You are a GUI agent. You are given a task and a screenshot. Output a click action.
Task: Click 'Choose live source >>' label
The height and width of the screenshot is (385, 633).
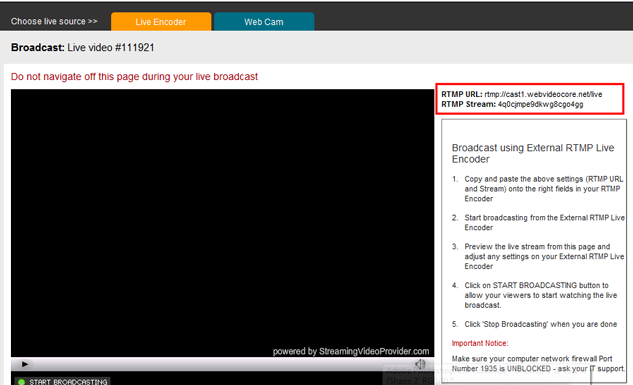pos(54,21)
